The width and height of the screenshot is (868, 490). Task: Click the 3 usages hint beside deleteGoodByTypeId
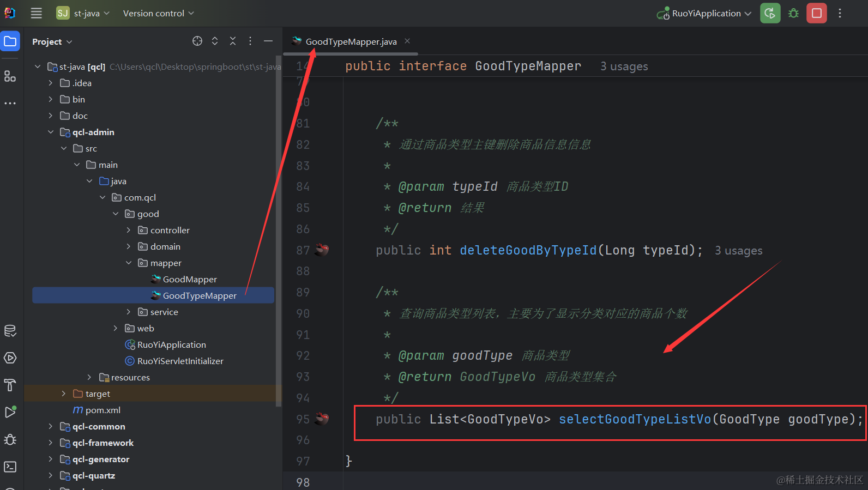(x=738, y=251)
